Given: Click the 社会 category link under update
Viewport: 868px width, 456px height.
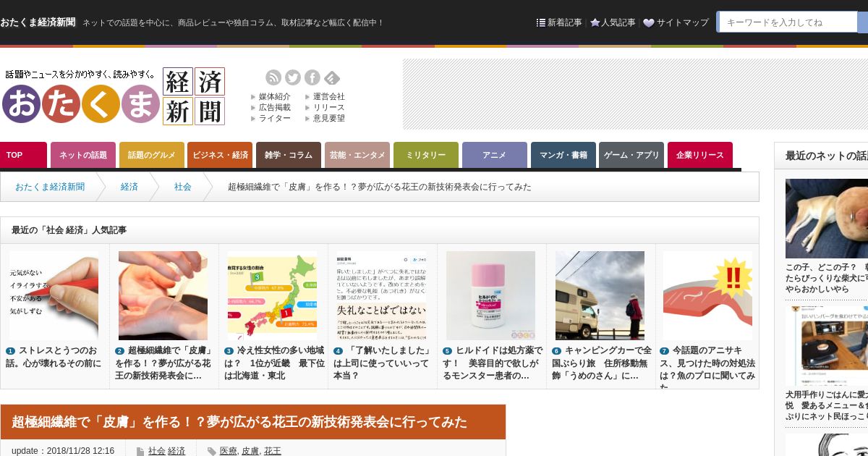Looking at the screenshot, I should 157,451.
